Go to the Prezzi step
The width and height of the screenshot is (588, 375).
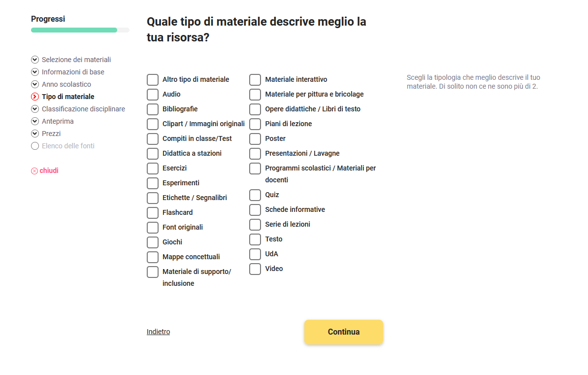pyautogui.click(x=51, y=134)
